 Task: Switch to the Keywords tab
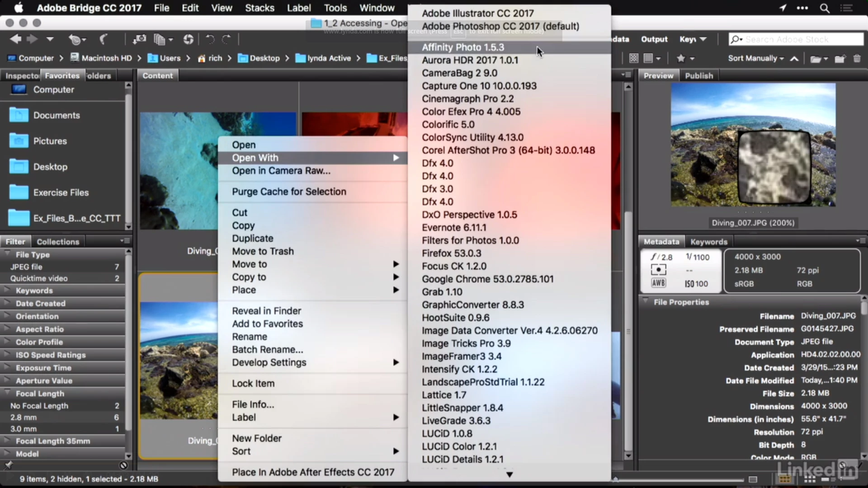click(x=708, y=242)
